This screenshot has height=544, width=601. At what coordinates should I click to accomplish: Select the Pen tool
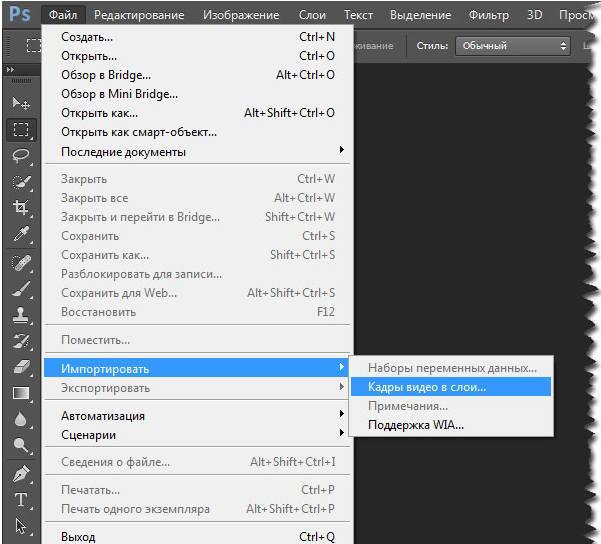click(x=21, y=474)
